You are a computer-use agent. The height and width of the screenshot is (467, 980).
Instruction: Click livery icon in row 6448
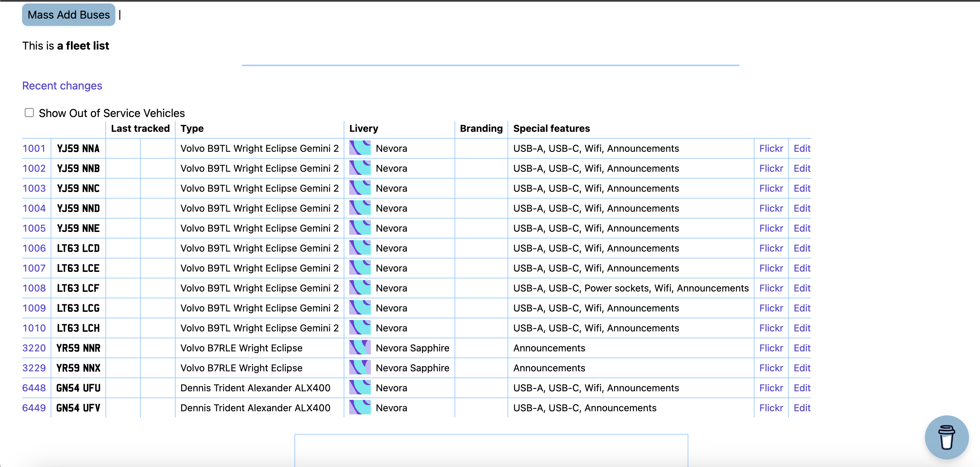pyautogui.click(x=360, y=388)
